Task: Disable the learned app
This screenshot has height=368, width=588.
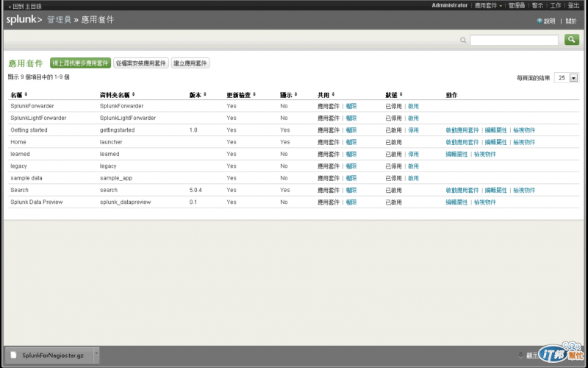Action: (x=413, y=155)
